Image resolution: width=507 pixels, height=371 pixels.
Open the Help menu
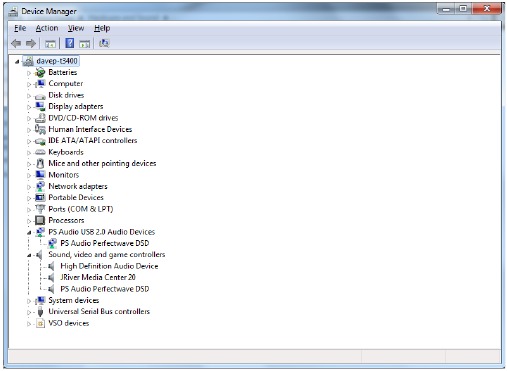coord(102,28)
